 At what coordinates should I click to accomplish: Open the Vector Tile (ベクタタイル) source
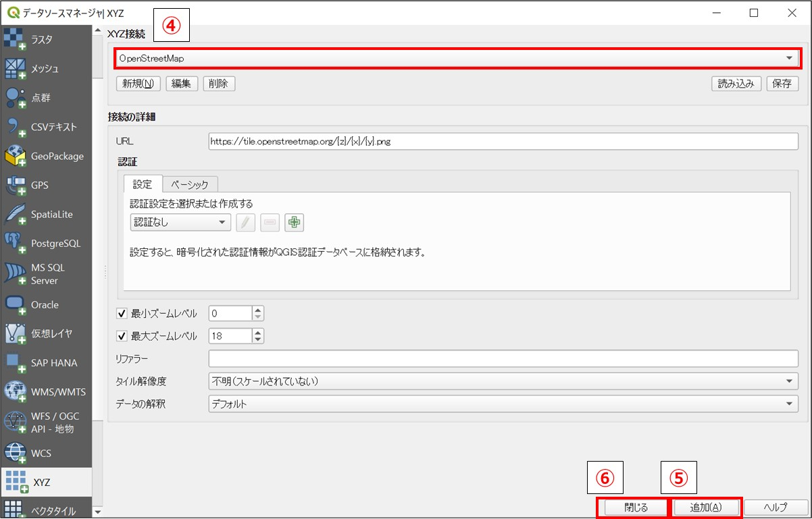[x=46, y=509]
